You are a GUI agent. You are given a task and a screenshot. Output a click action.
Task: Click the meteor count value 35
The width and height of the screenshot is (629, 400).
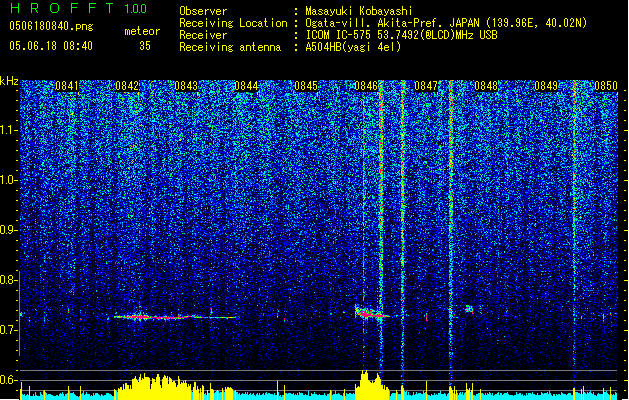click(145, 46)
